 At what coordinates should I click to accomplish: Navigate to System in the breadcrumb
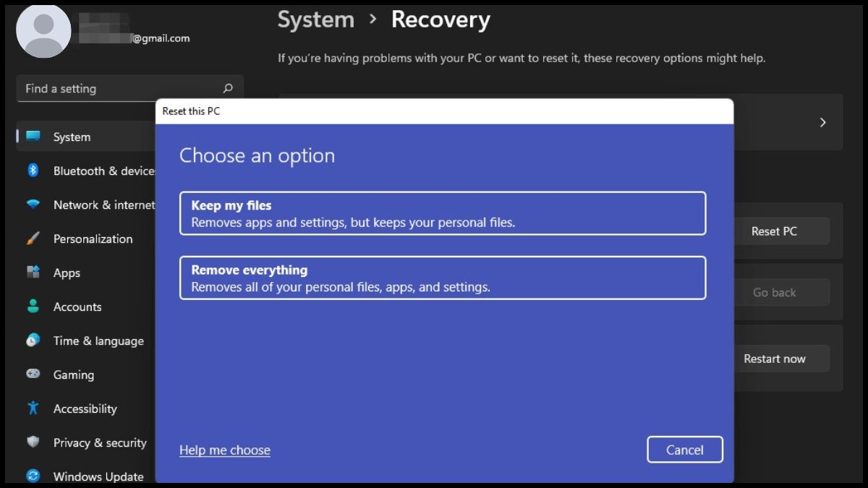click(x=315, y=20)
